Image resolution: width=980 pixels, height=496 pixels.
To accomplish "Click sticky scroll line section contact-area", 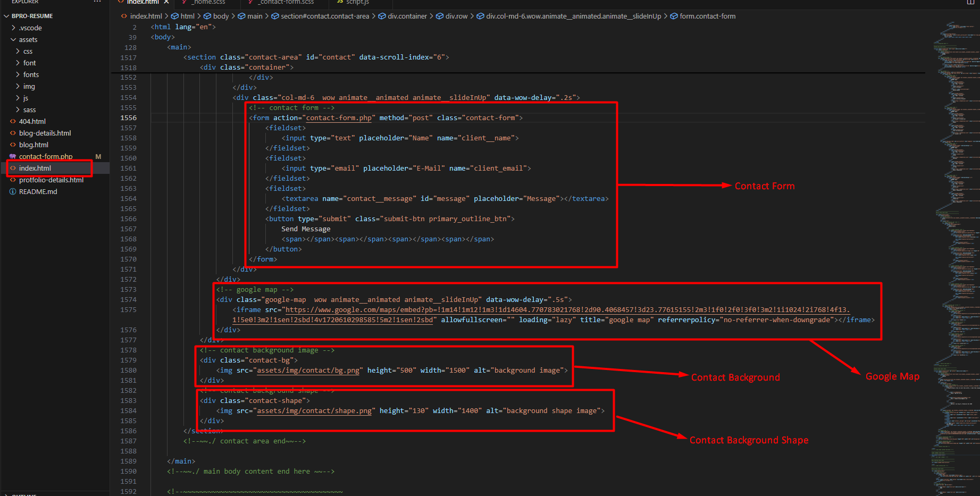I will point(316,57).
